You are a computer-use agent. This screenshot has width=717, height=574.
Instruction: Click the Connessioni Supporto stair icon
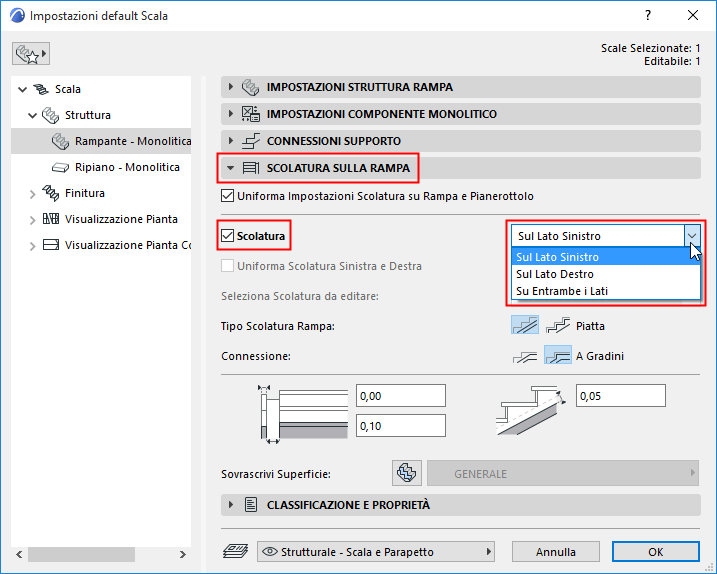click(x=250, y=141)
